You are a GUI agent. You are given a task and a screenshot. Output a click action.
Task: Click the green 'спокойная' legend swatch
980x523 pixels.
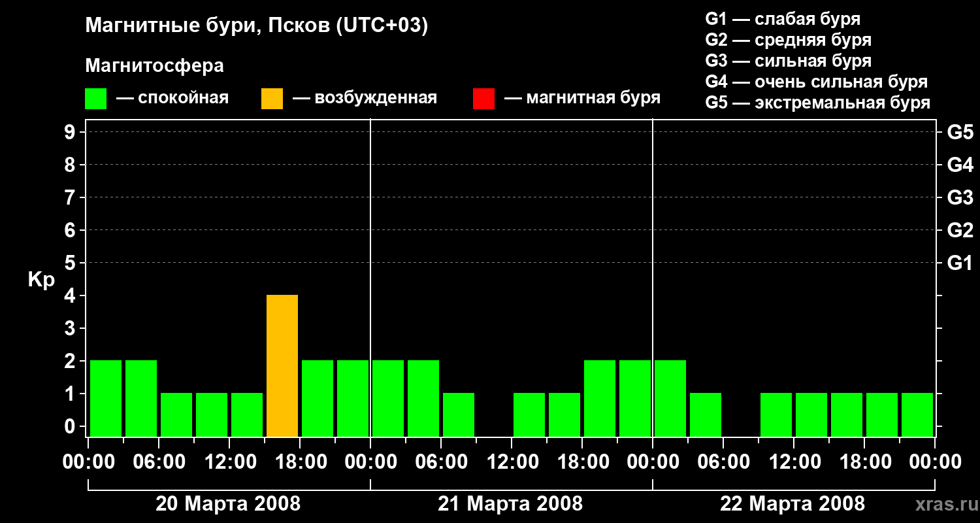point(95,99)
